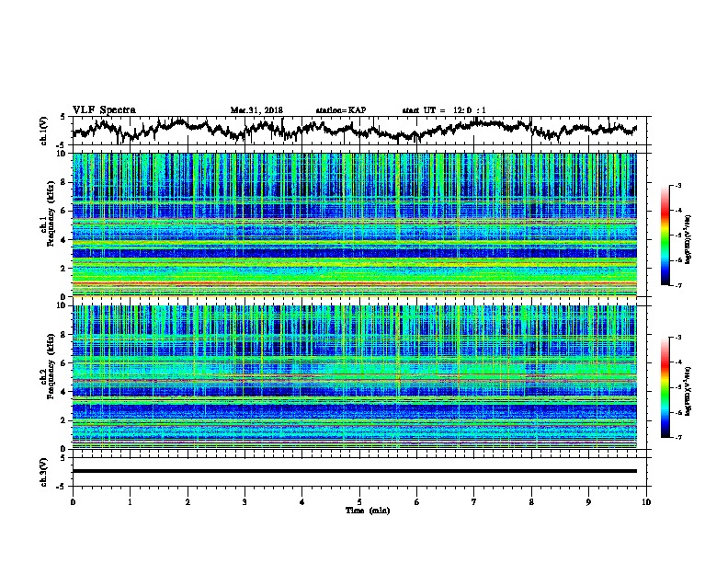Screen dimensions: 728x563
Task: Click the '6' kHz tick of ch.1 spectrogram
Action: (65, 211)
